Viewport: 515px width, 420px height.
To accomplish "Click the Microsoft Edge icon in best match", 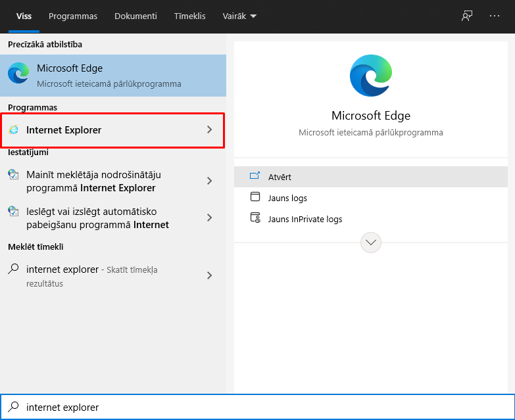I will point(18,75).
